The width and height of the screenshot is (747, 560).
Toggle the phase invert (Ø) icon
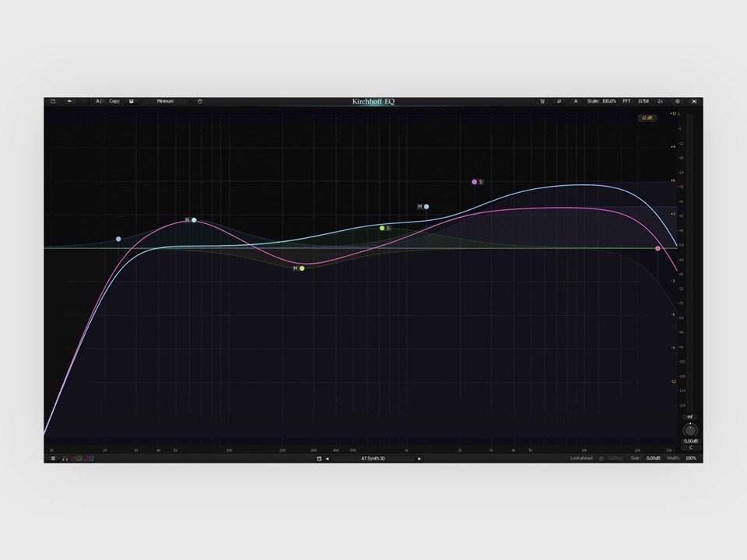point(559,101)
